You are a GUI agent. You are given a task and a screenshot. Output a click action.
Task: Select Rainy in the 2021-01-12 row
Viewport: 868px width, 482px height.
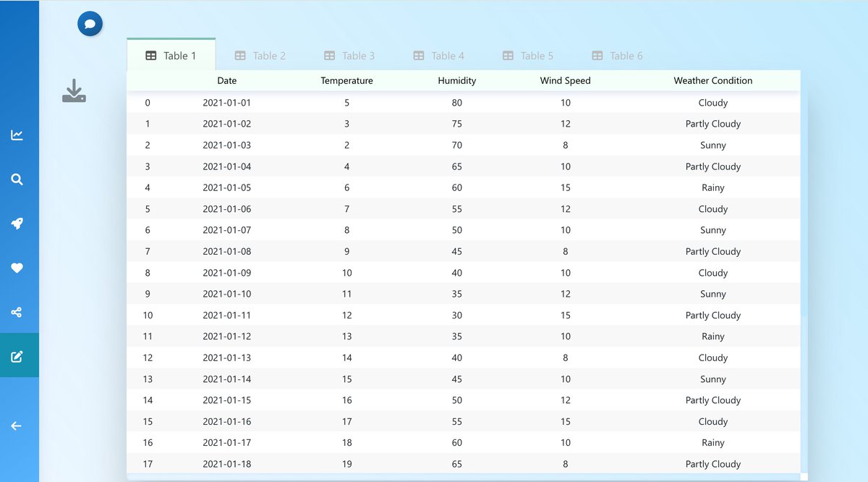[x=713, y=337]
